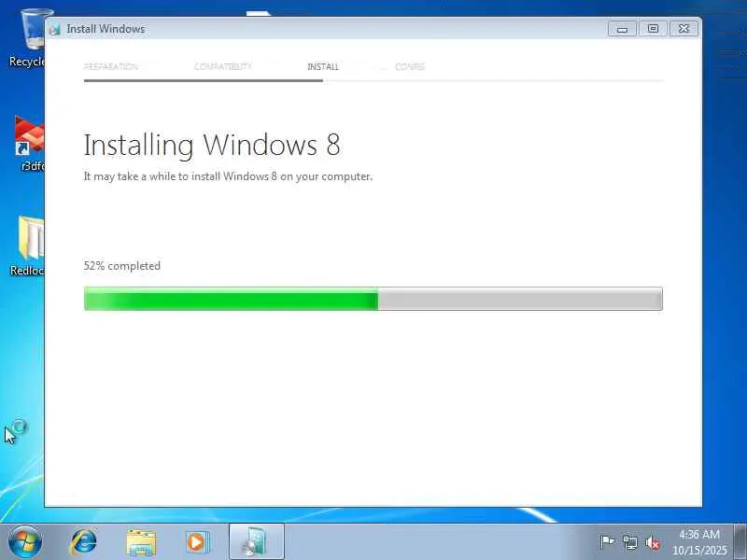
Task: Launch Internet Explorer from taskbar
Action: pyautogui.click(x=83, y=542)
